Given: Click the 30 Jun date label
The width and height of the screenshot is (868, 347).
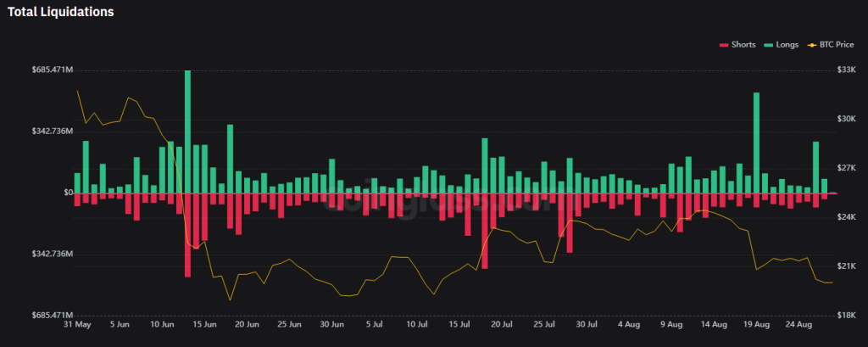Looking at the screenshot, I should (332, 324).
